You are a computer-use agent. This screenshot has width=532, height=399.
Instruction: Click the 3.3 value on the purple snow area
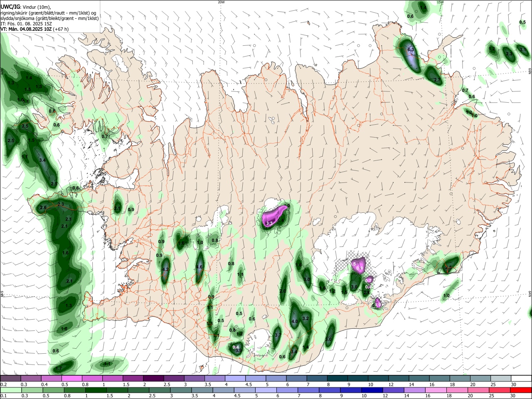pos(269,224)
